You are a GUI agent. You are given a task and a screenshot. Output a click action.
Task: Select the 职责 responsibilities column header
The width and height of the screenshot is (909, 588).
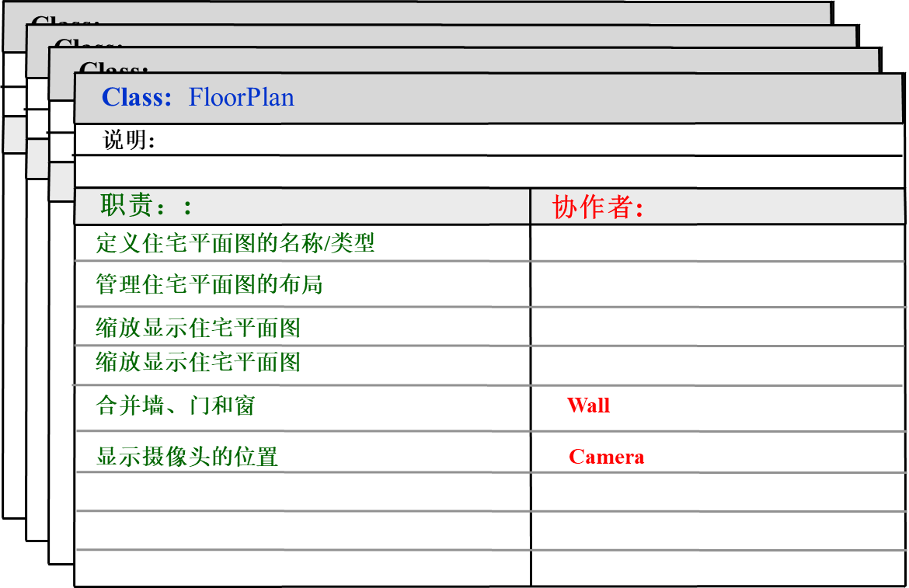click(x=145, y=207)
